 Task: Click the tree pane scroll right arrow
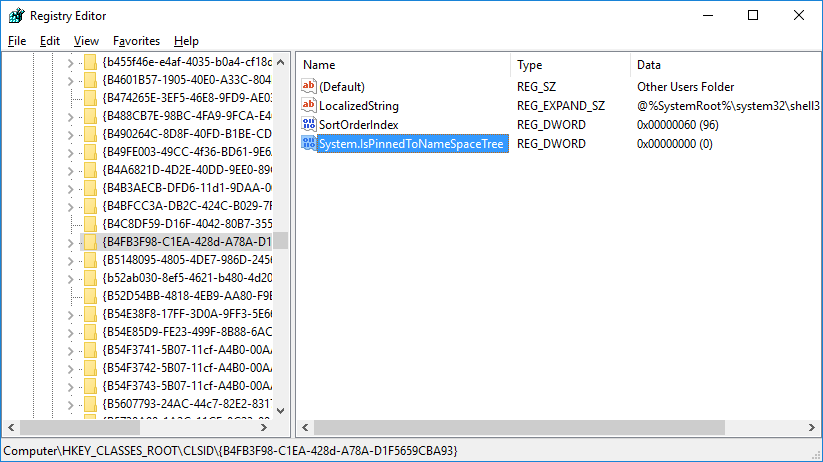pyautogui.click(x=264, y=427)
